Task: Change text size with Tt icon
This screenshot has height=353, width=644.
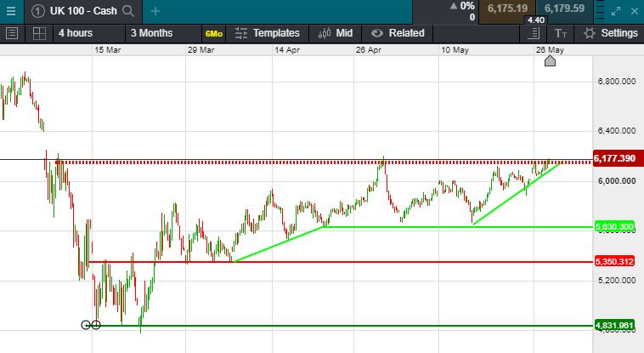Action: 561,33
